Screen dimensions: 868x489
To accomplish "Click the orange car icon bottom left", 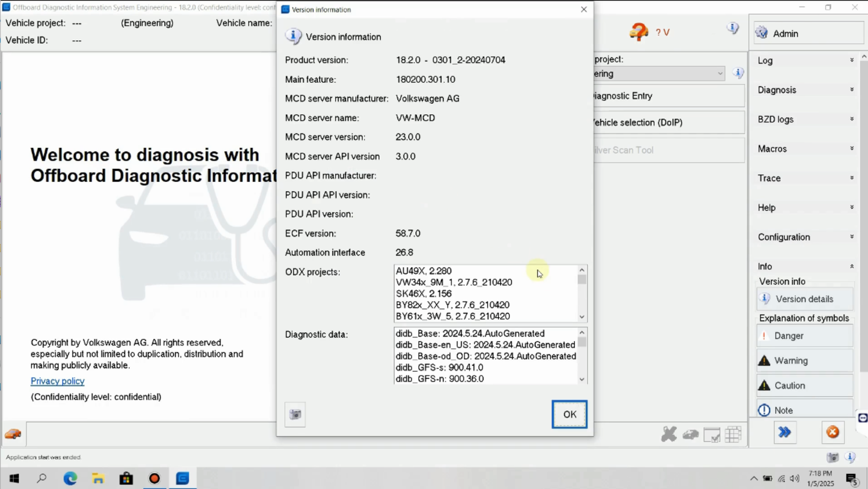I will click(13, 434).
